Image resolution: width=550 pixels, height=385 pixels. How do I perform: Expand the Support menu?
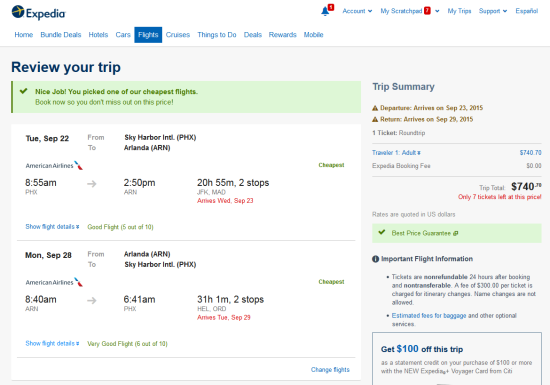(493, 11)
